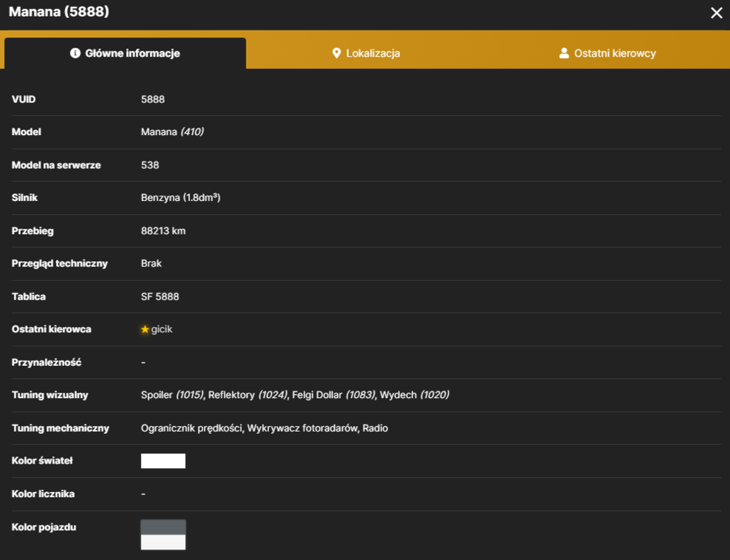Open the driver link gicik

[161, 329]
